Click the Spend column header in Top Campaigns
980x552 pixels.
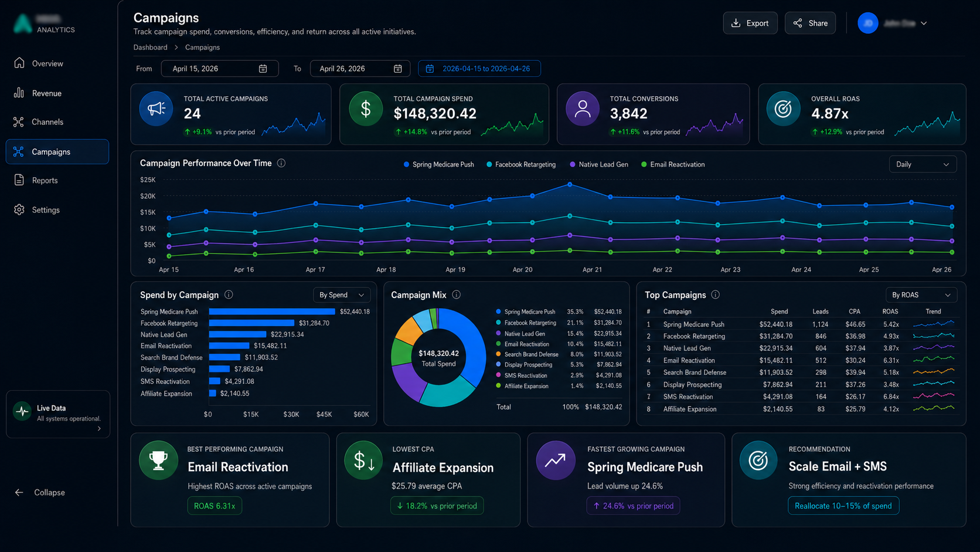point(779,311)
